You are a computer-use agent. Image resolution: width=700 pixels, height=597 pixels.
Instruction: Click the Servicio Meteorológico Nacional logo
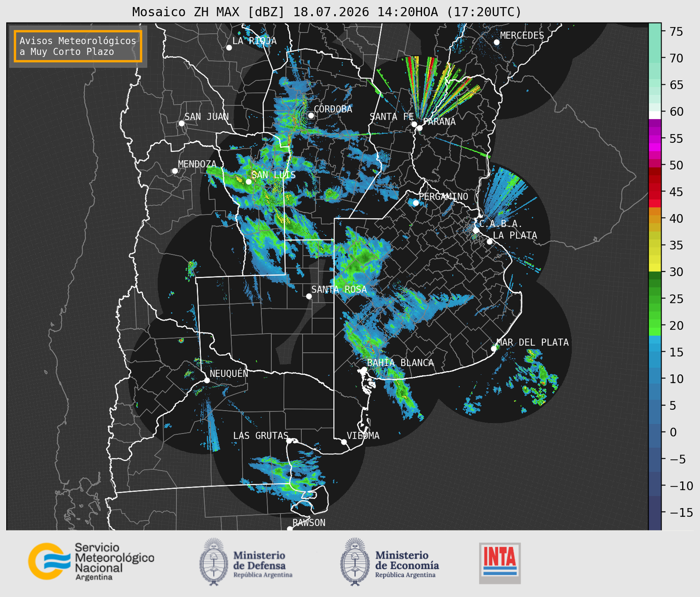91,561
